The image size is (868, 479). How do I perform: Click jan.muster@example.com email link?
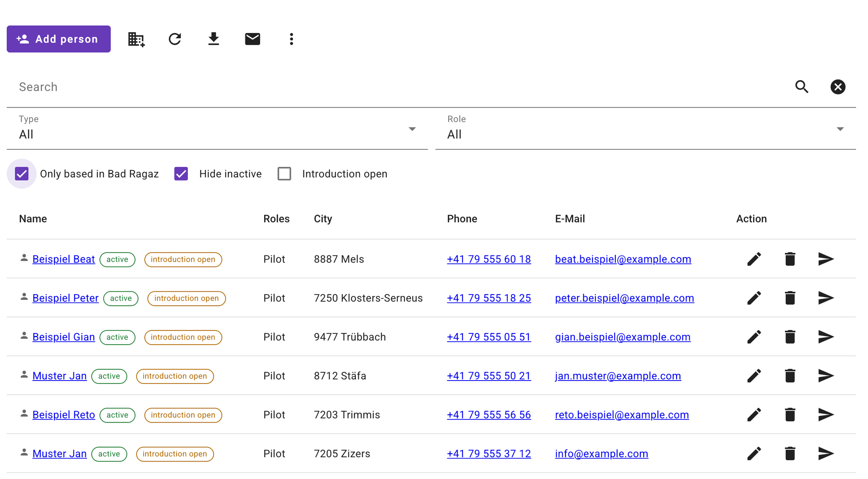(x=618, y=376)
